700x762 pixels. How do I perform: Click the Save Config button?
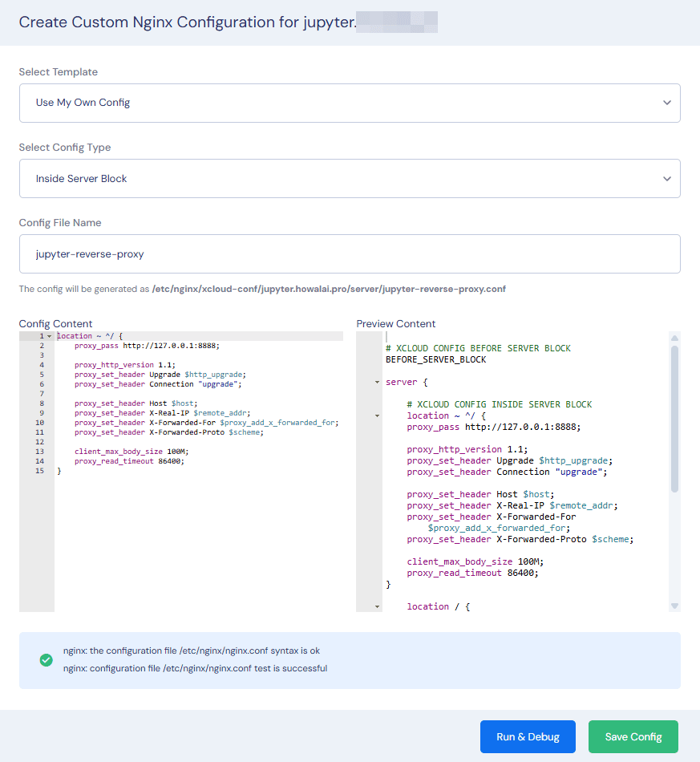click(633, 736)
